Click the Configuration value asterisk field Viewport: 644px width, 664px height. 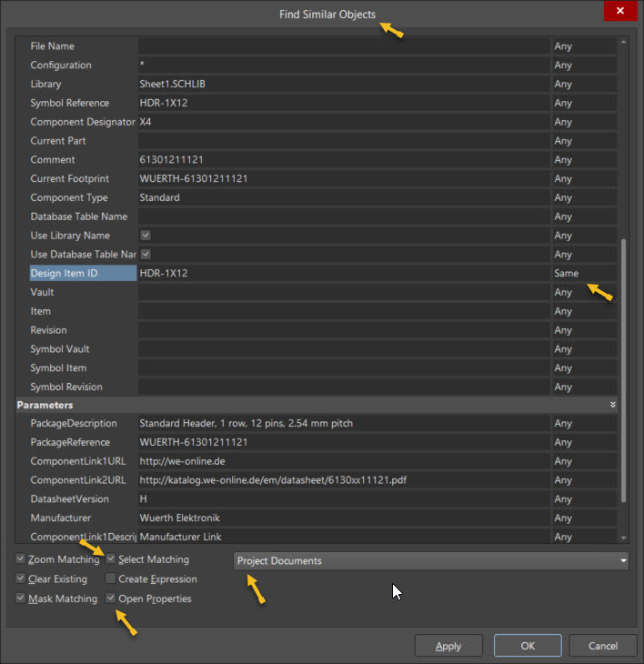pos(344,65)
